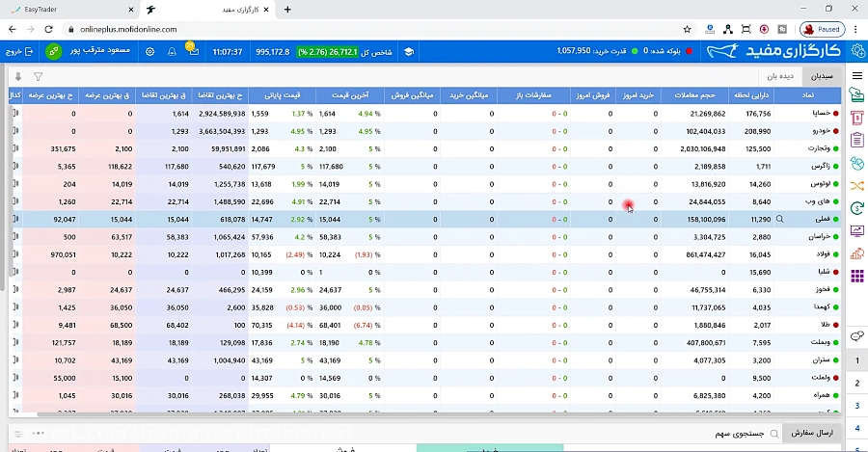Click خروج logout button
The image size is (868, 452).
coord(19,51)
